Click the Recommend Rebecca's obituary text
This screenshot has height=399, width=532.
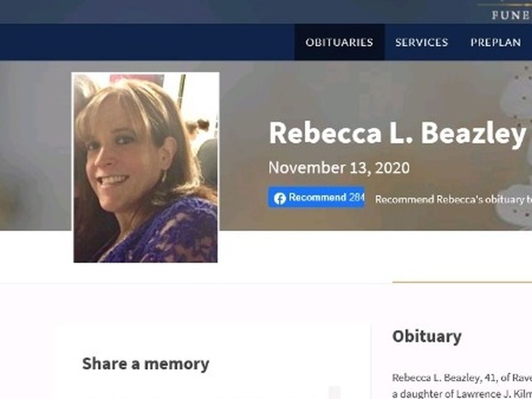(x=453, y=199)
